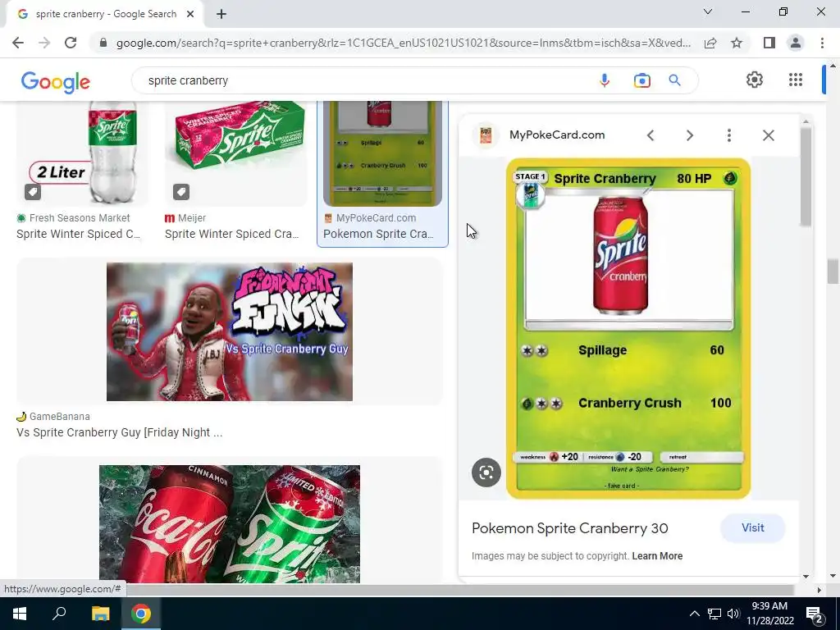The height and width of the screenshot is (630, 840).
Task: Share this page via address bar icon
Action: [710, 43]
